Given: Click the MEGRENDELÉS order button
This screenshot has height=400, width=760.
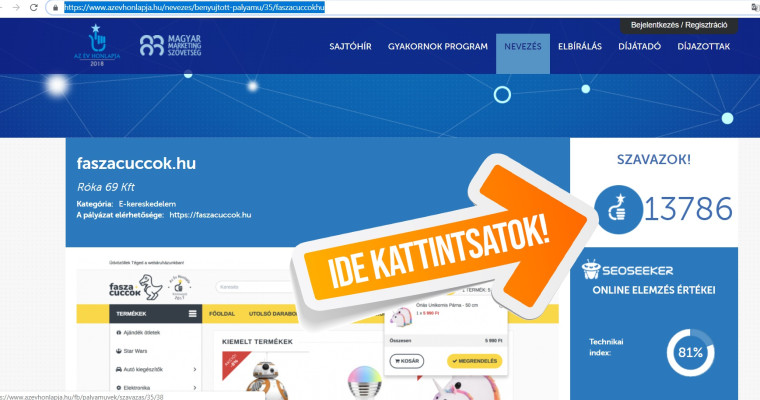Looking at the screenshot, I should [x=475, y=361].
